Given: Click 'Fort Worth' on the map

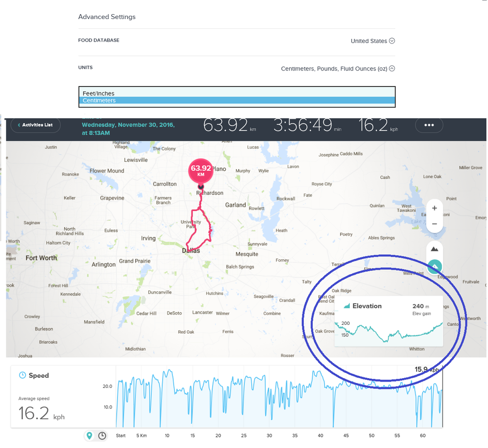Looking at the screenshot, I should (x=41, y=258).
